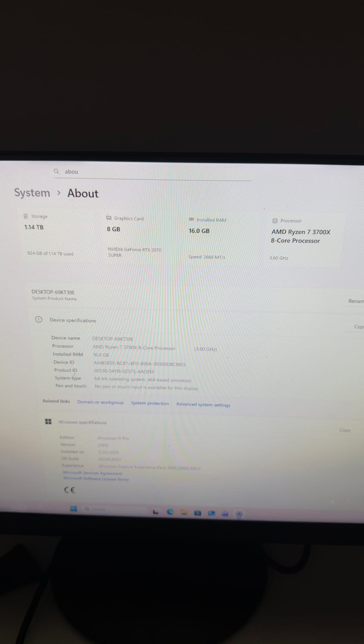This screenshot has width=364, height=644.
Task: Select 'NVIDIA GeForce RTX 2070 SUPER' text
Action: (134, 252)
